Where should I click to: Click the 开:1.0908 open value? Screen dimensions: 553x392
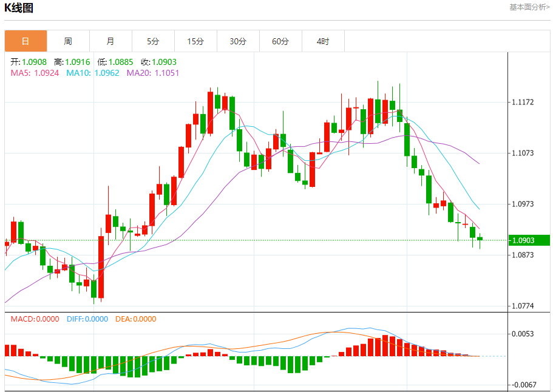tap(29, 62)
